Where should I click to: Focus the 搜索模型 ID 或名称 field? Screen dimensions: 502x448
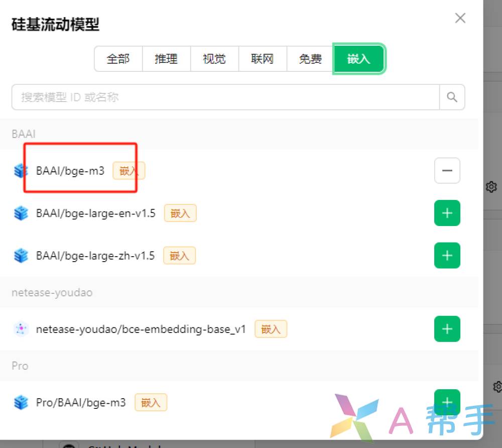(x=225, y=97)
